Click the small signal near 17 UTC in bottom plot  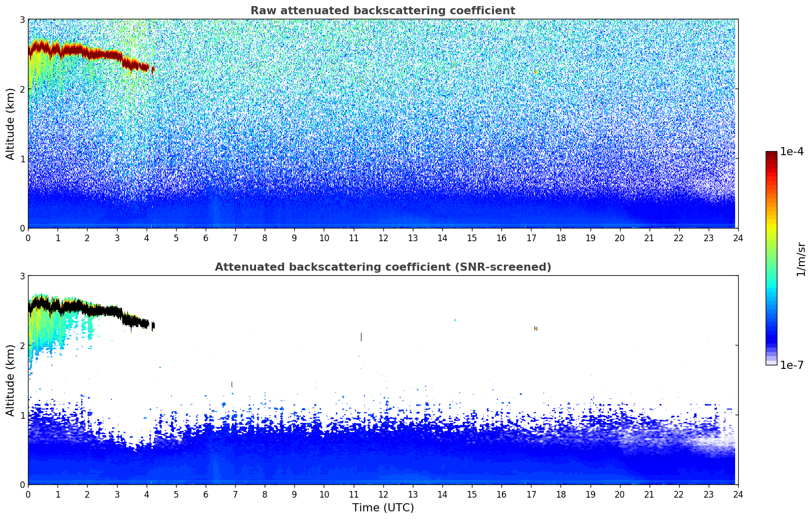(536, 329)
